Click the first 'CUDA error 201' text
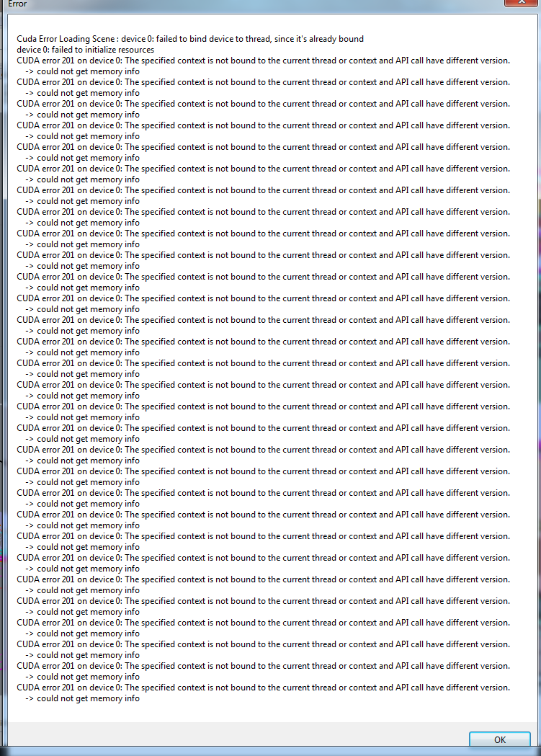 (46, 61)
